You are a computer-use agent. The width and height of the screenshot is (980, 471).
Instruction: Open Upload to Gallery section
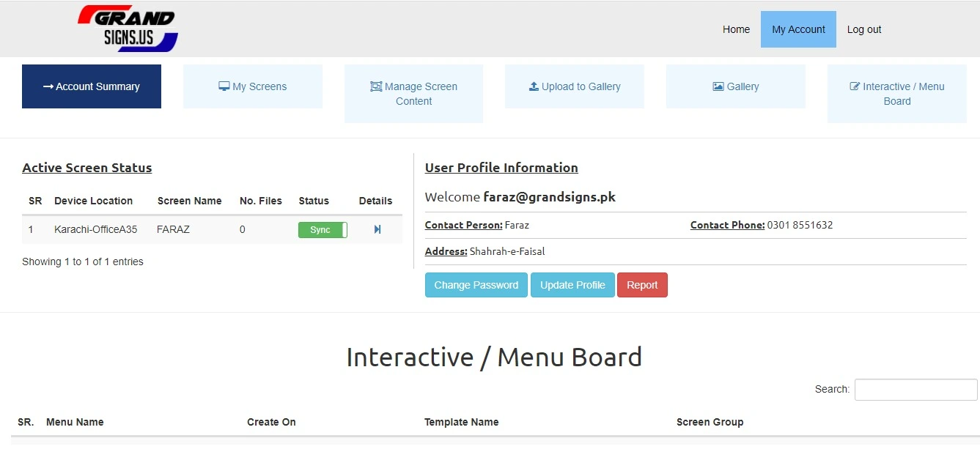(574, 86)
